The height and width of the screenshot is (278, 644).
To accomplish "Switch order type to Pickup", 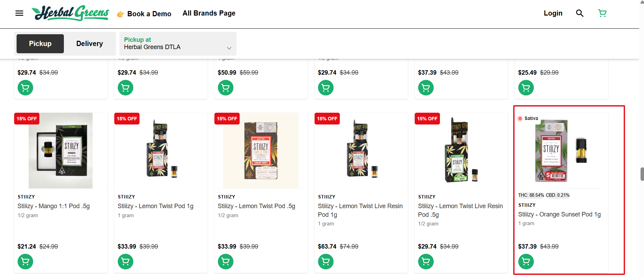I will click(40, 44).
